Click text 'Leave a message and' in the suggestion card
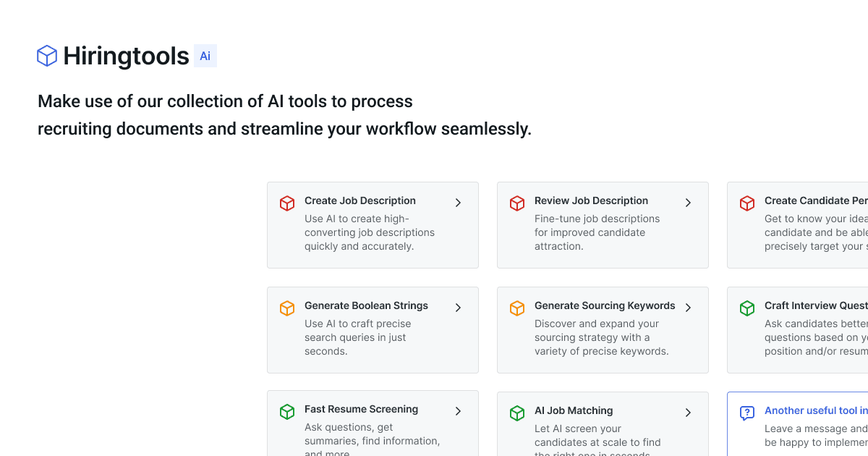This screenshot has width=868, height=456. 816,428
